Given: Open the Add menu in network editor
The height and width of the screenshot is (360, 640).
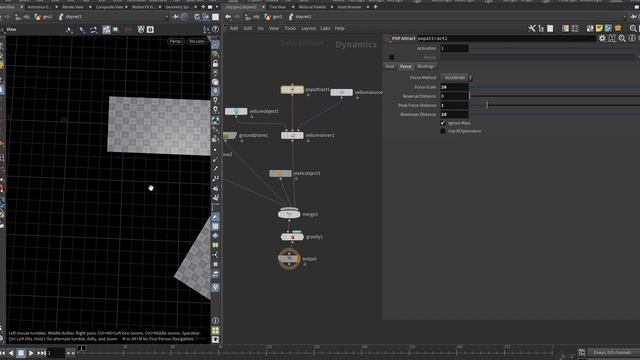Looking at the screenshot, I should pos(233,28).
